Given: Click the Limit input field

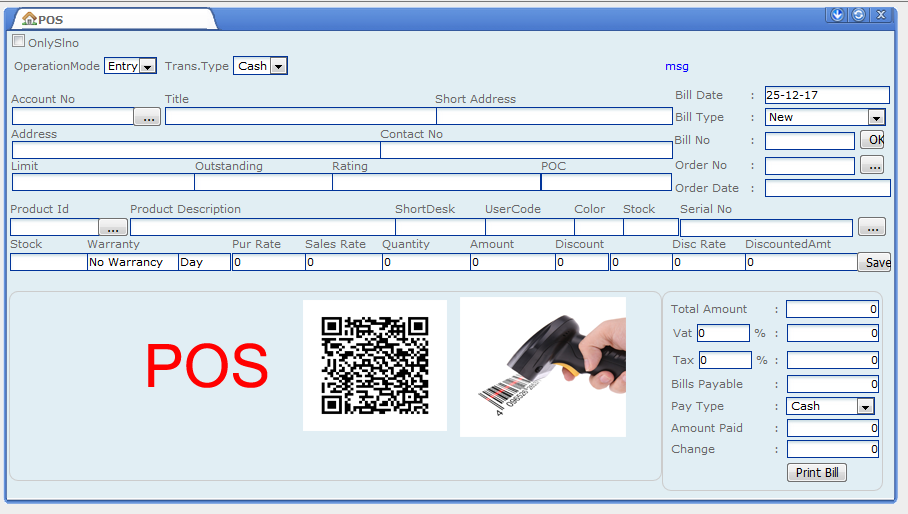Looking at the screenshot, I should 103,182.
